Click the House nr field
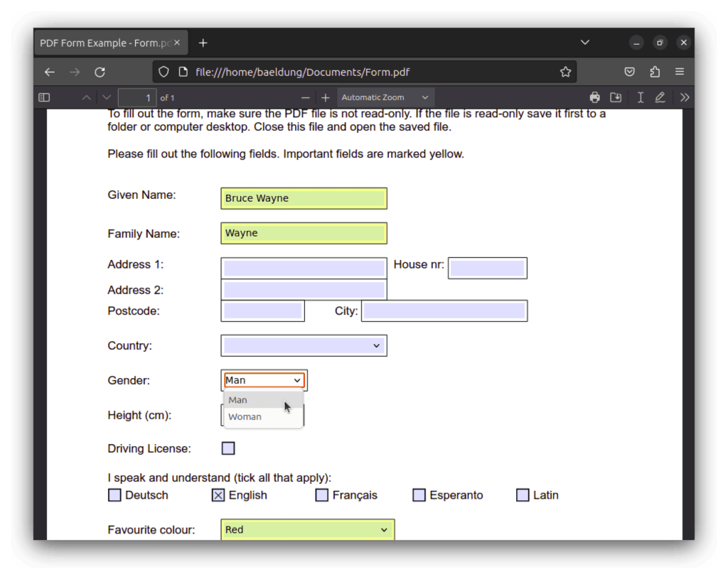The width and height of the screenshot is (728, 579). (488, 268)
